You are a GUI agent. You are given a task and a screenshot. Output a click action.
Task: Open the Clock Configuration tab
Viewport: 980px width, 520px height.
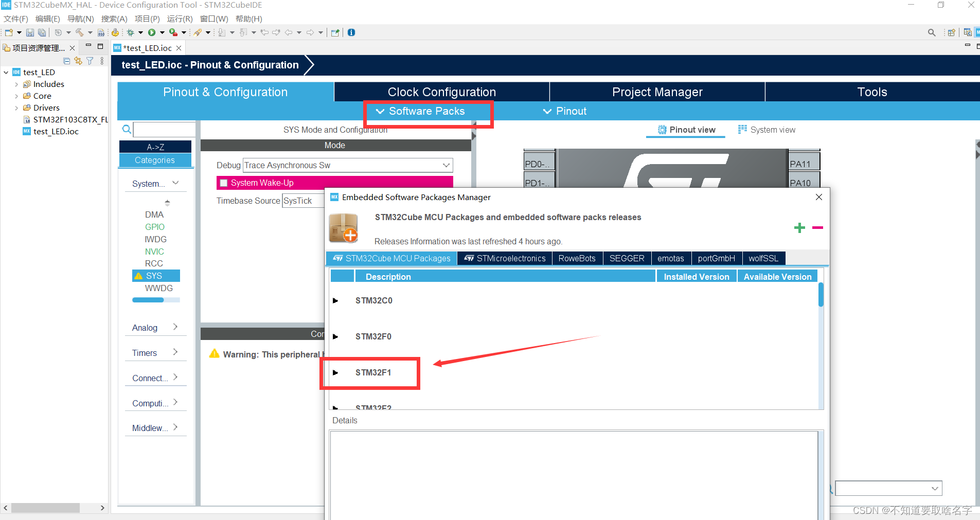click(x=442, y=92)
